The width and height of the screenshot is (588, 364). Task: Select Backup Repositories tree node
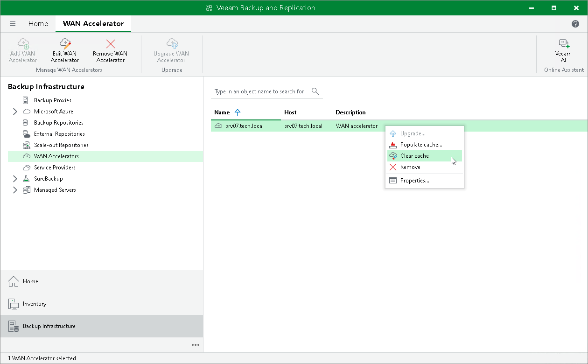coord(59,123)
